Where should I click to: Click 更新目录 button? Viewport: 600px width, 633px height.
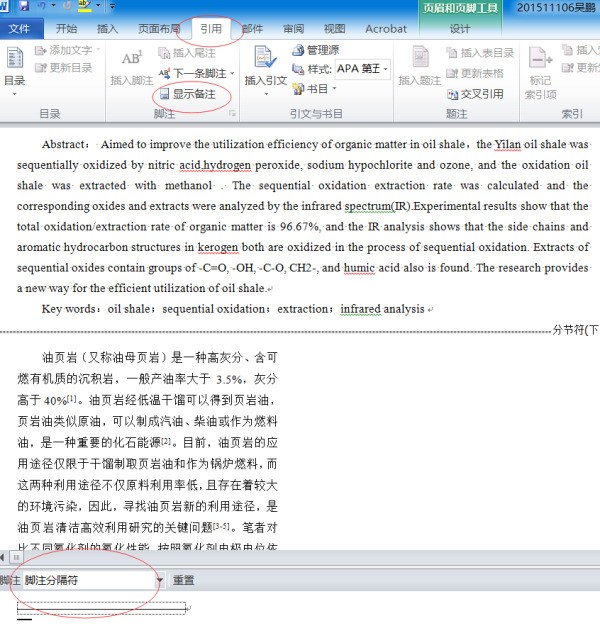click(x=63, y=67)
